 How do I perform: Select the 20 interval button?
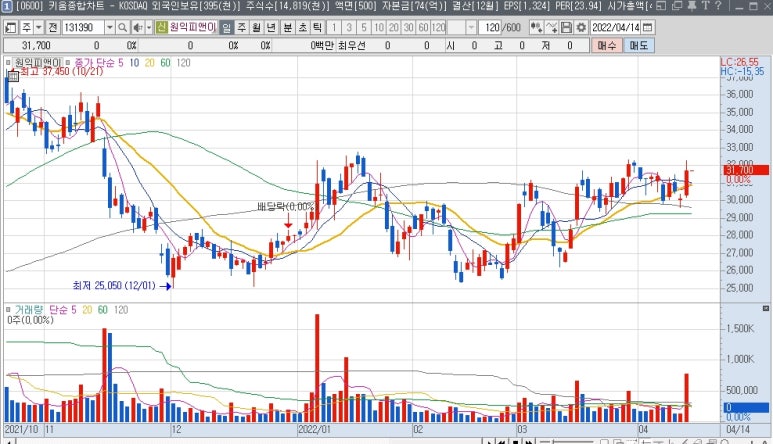(393, 28)
